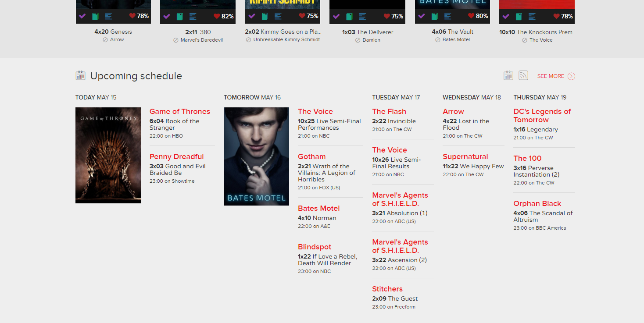
Task: Open The Flash show link
Action: click(389, 111)
